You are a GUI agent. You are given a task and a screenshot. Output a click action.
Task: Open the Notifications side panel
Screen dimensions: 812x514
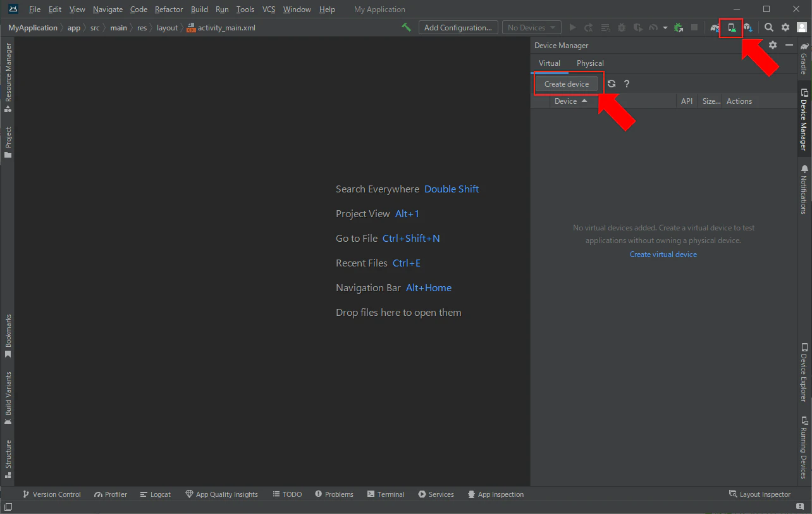coord(804,189)
